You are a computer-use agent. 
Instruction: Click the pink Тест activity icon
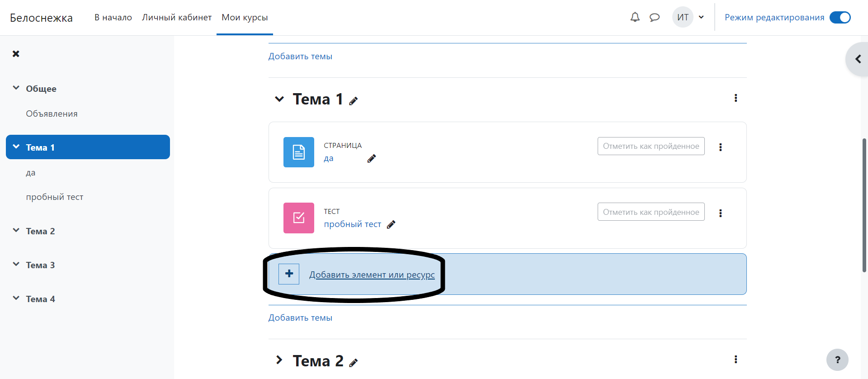[x=298, y=218]
